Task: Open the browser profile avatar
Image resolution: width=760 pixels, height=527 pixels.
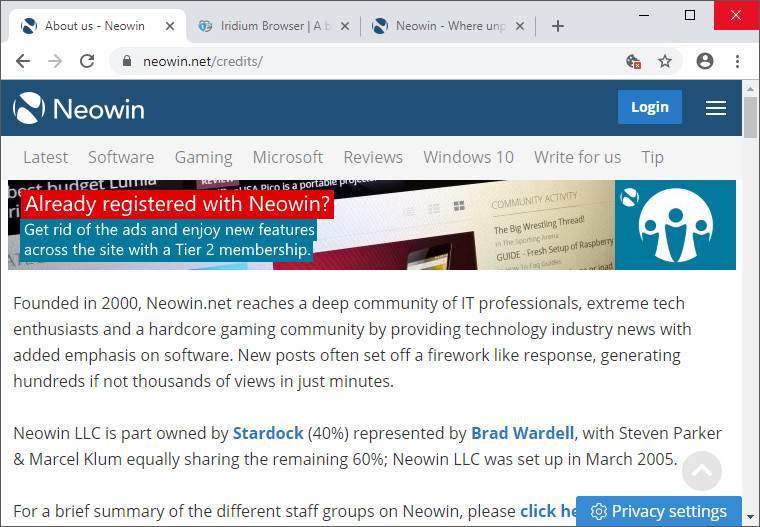Action: coord(705,61)
